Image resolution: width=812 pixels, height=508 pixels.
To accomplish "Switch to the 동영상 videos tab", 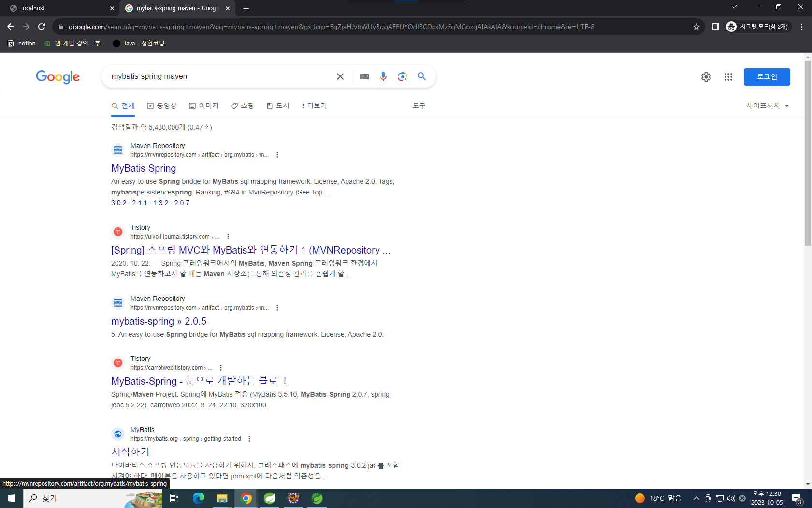I will [x=162, y=105].
